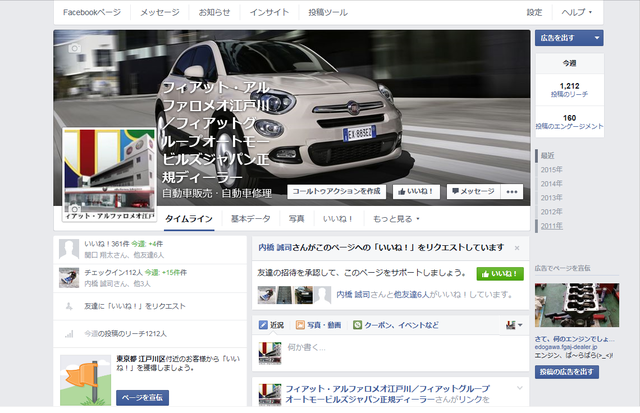Open the page post options chevron
This screenshot has width=640, height=413.
click(520, 388)
